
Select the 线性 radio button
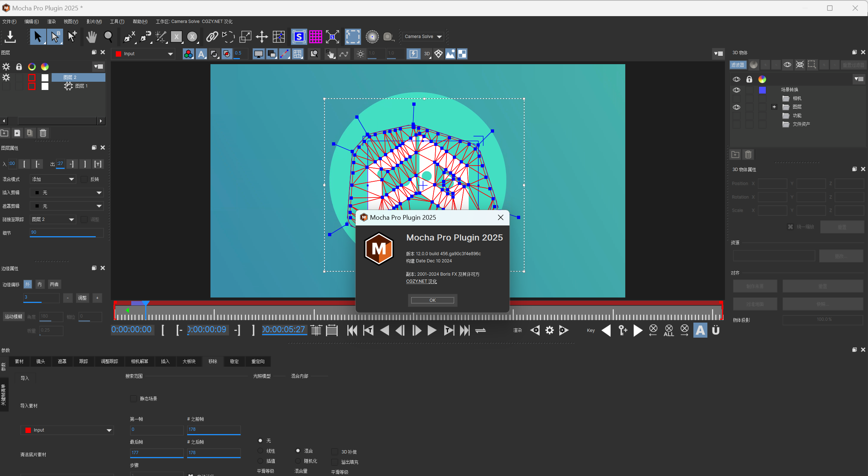(261, 451)
